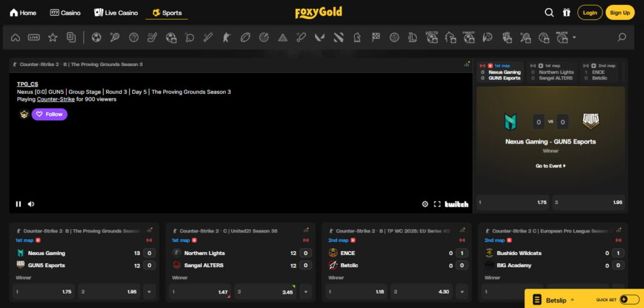Open the LIVE events icon
The height and width of the screenshot is (308, 644).
(x=34, y=37)
